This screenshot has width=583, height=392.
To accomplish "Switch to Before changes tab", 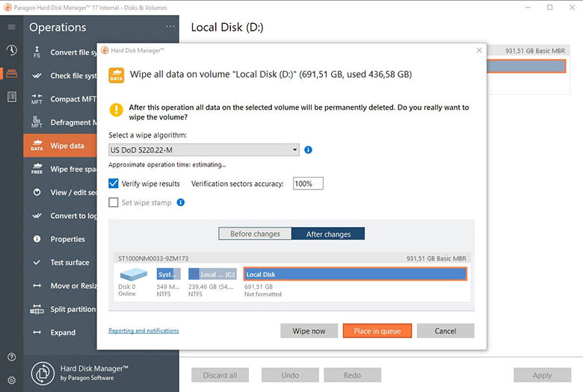I will point(255,234).
